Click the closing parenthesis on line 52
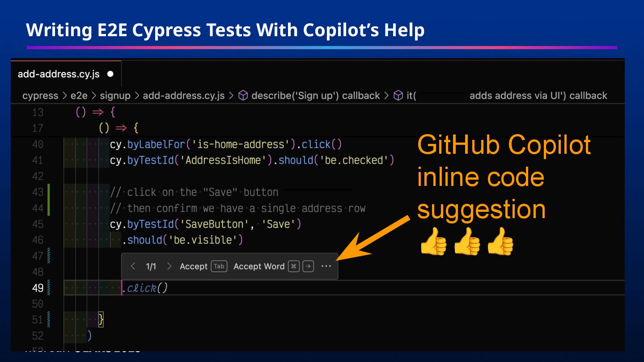Screen dimensions: 644x362 tap(89, 336)
